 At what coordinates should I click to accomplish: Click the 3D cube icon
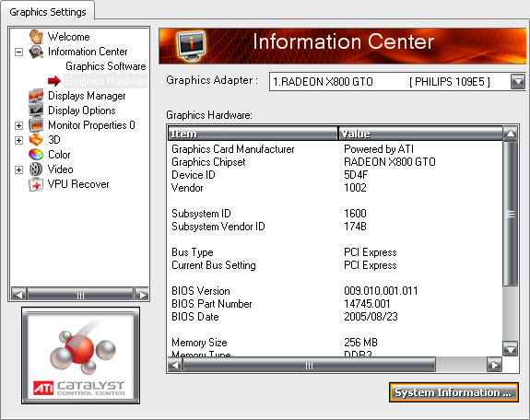pos(36,140)
